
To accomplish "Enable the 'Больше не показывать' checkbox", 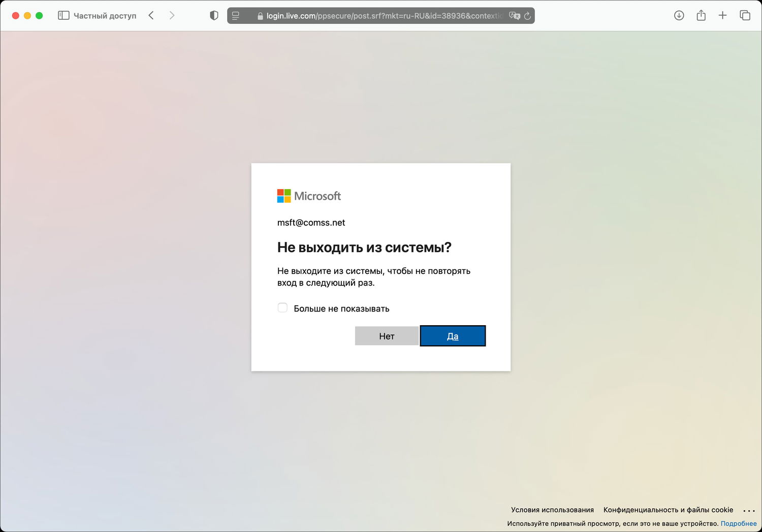I will (x=282, y=308).
